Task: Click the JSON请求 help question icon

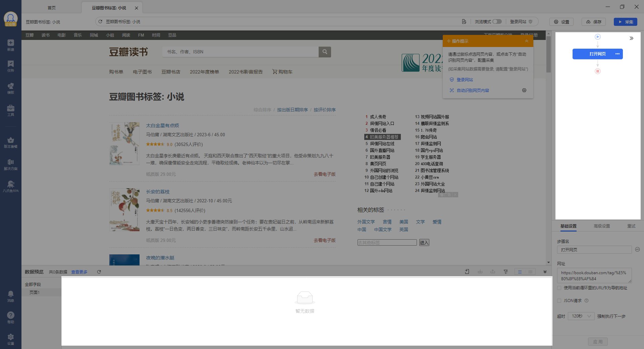Action: pyautogui.click(x=586, y=301)
